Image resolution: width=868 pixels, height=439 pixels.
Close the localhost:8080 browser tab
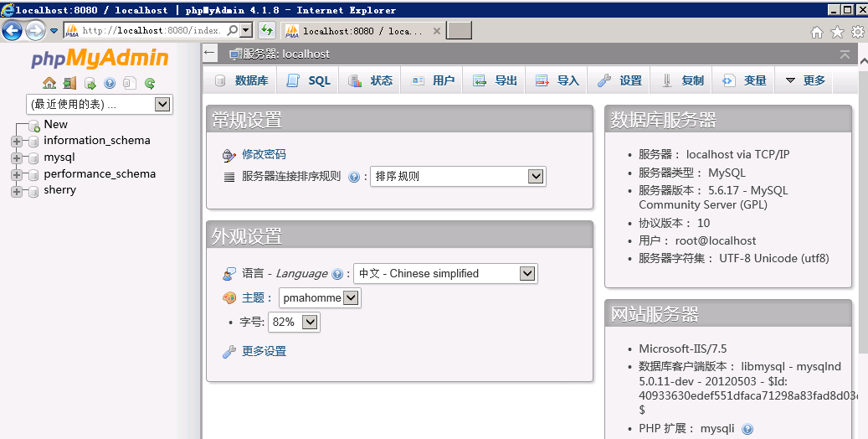coord(437,31)
